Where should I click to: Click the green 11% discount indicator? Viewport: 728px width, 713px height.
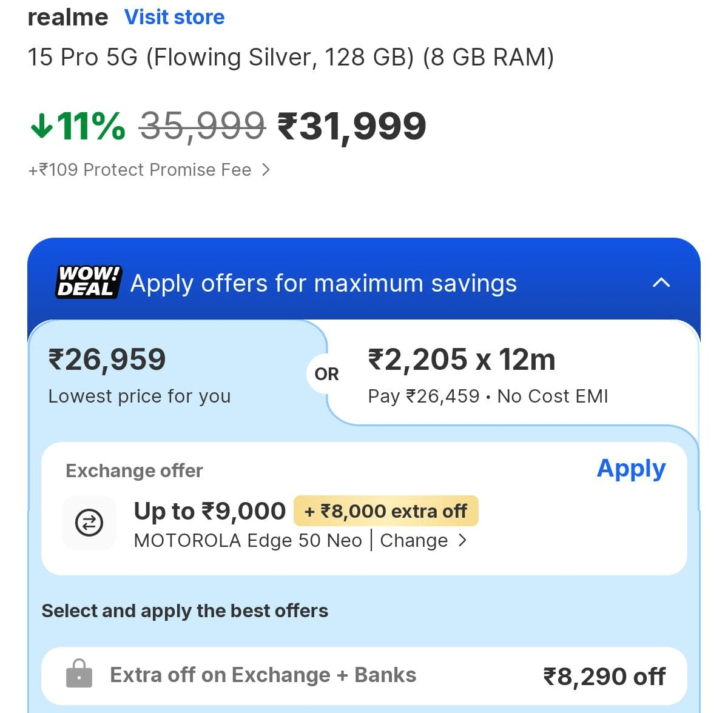pyautogui.click(x=76, y=126)
